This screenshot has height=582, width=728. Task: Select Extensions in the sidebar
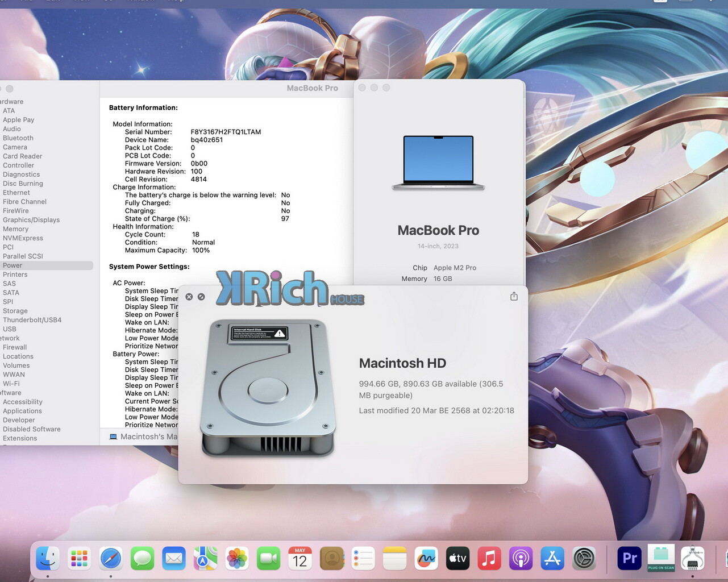click(x=20, y=438)
